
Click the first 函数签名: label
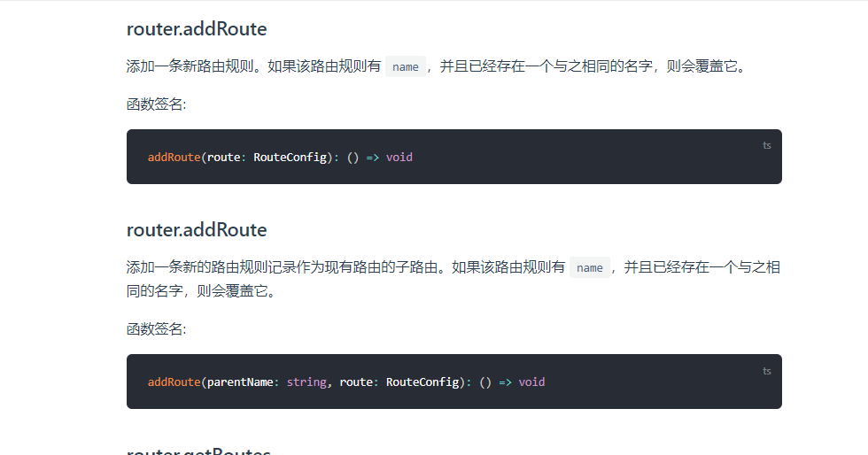tap(157, 104)
